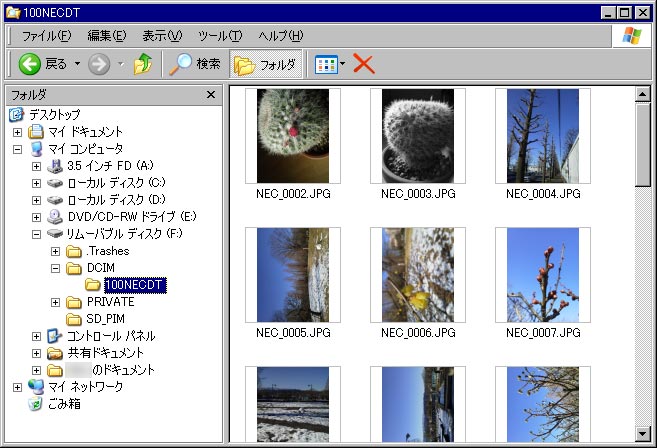Expand the .Trashes folder node
This screenshot has height=448, width=657.
(55, 251)
